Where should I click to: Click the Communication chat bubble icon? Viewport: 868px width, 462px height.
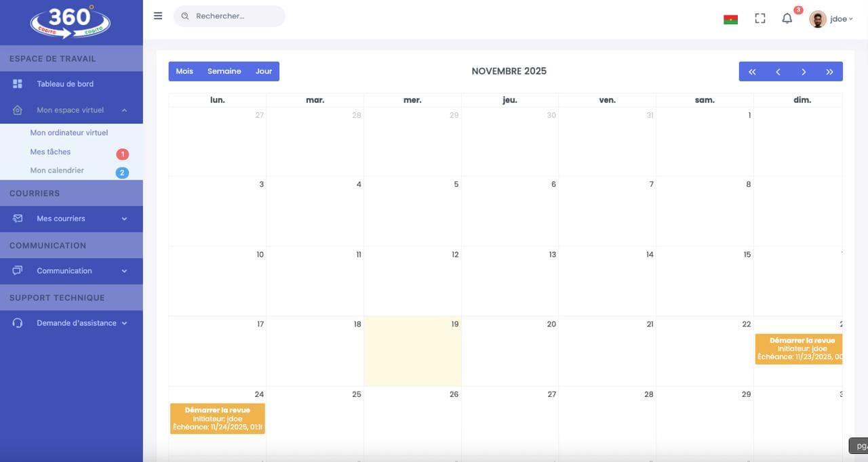(14, 270)
